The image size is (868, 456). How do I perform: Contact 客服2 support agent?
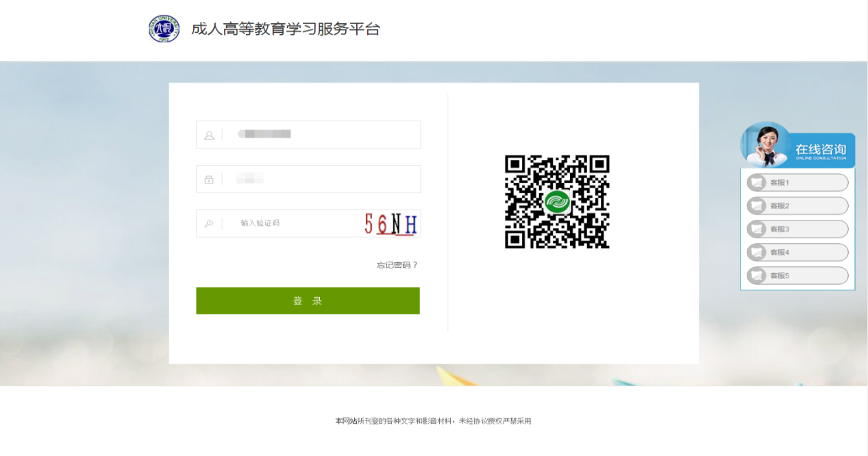[797, 206]
